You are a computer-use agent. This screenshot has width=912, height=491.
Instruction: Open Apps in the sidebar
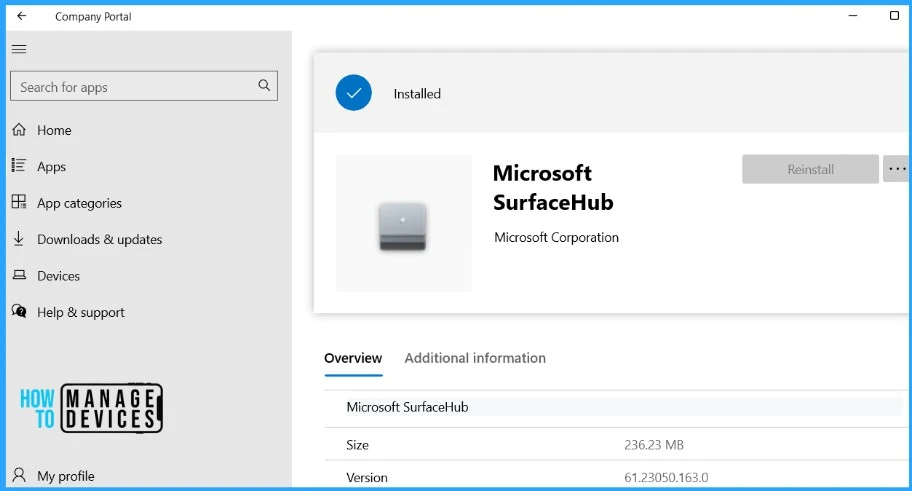(51, 167)
